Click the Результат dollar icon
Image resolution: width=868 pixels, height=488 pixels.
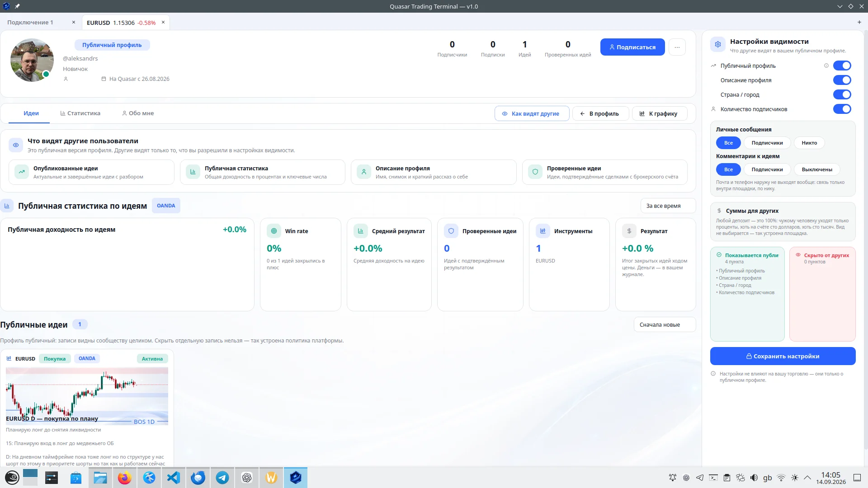click(x=629, y=231)
